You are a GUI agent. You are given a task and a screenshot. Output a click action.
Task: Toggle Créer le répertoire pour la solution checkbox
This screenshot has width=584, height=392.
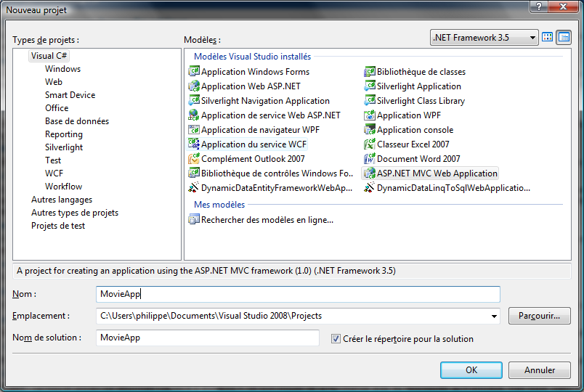point(336,338)
